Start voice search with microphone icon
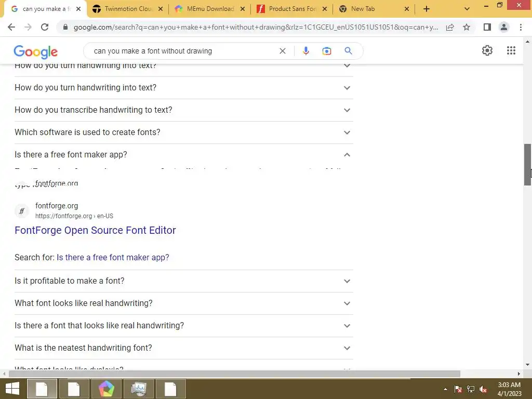 tap(305, 51)
